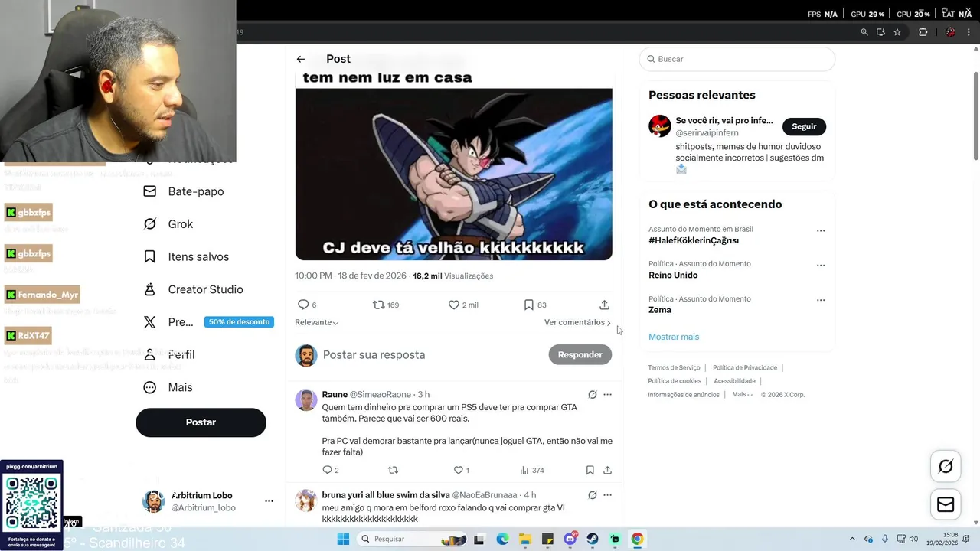
Task: Go back with the Post arrow
Action: click(301, 59)
